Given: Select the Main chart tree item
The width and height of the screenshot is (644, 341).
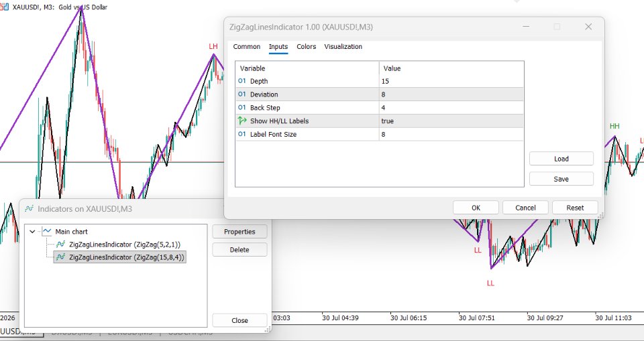Looking at the screenshot, I should point(72,232).
